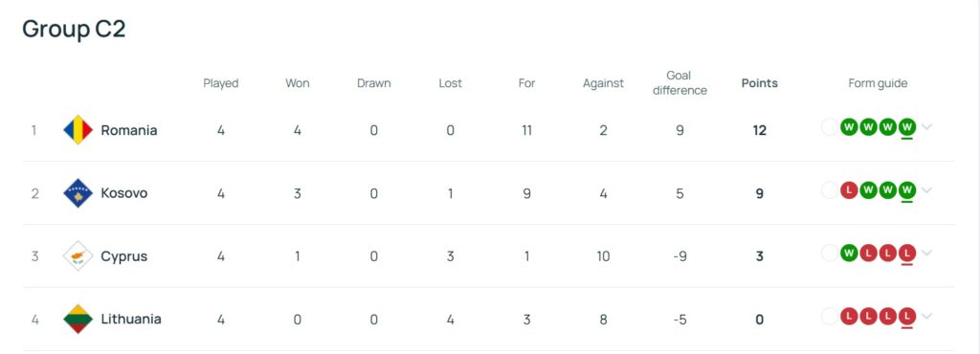Image resolution: width=980 pixels, height=354 pixels.
Task: Select Cyprus's green W form badge
Action: click(848, 254)
